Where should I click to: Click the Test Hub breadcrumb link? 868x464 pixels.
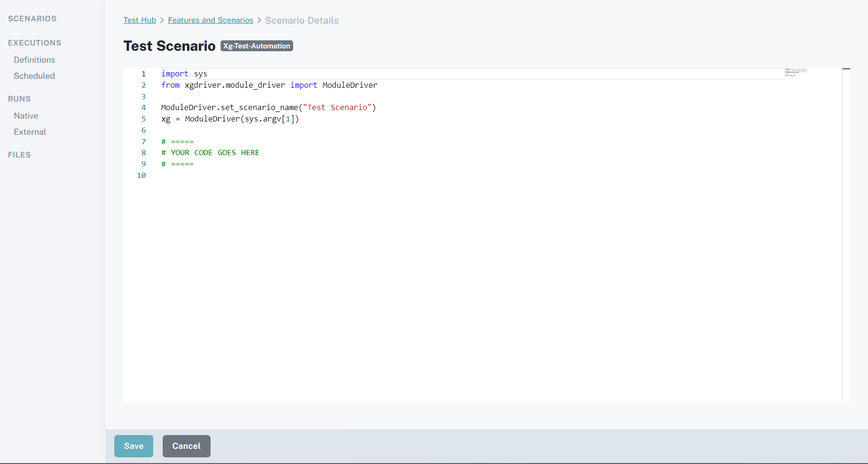(139, 20)
